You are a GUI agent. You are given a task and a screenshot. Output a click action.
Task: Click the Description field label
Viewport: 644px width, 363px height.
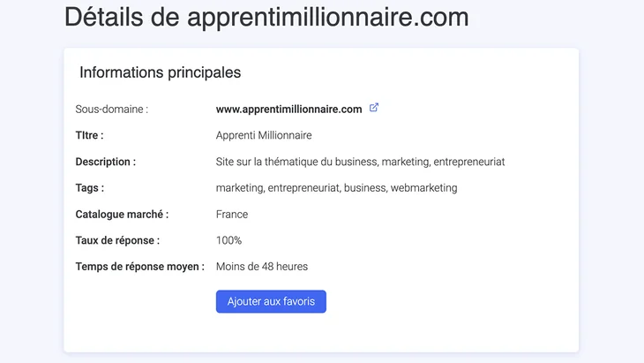[106, 162]
